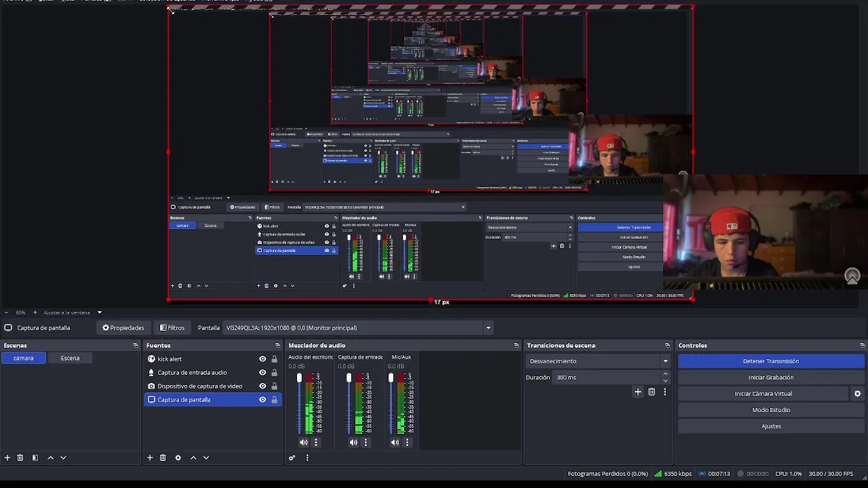Toggle lock on Captura de pantalla
The height and width of the screenshot is (488, 868).
(x=274, y=400)
